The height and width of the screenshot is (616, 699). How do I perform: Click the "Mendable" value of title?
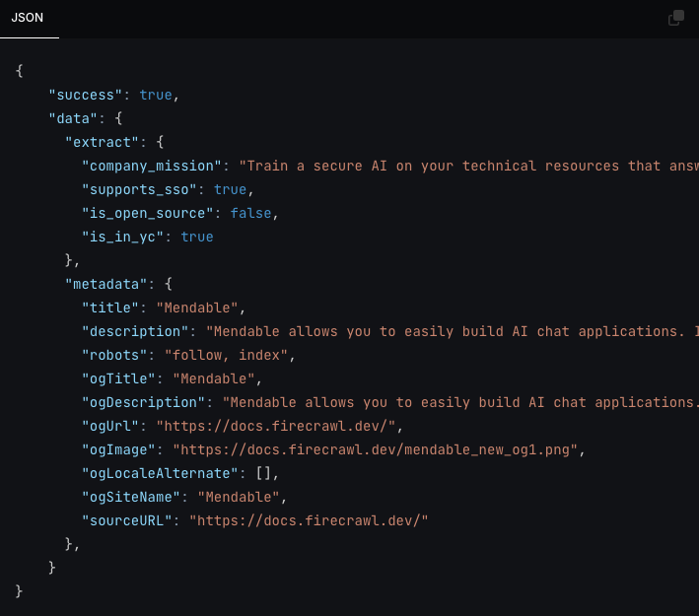[x=200, y=308]
